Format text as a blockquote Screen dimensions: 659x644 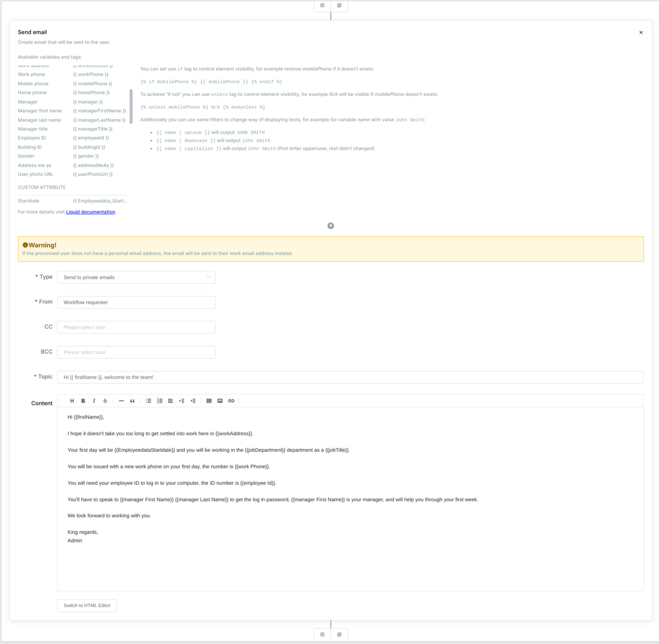[132, 401]
